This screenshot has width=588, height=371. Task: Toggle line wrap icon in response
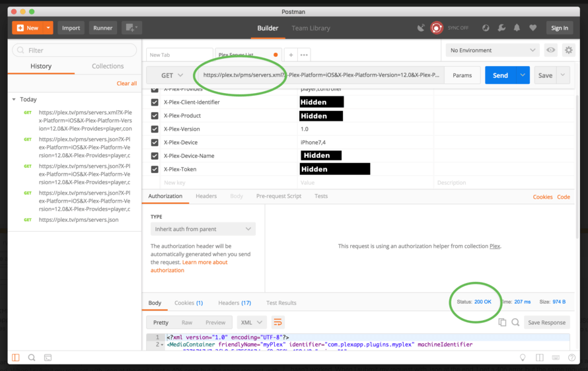[x=277, y=322]
